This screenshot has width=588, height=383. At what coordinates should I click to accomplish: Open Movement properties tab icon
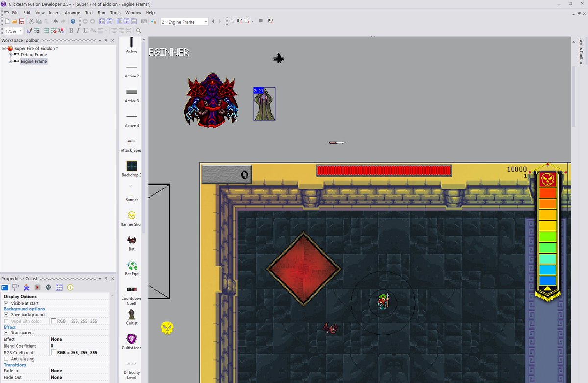(x=26, y=287)
